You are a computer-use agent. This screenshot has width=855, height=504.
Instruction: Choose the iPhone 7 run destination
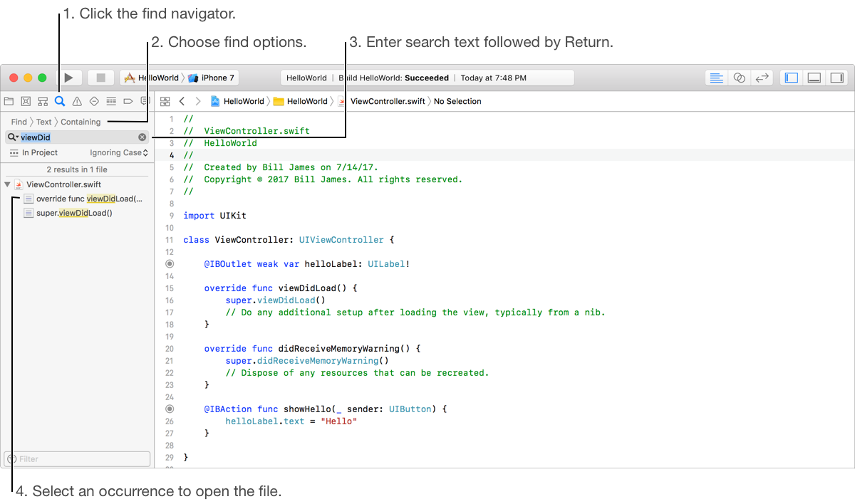(x=211, y=78)
